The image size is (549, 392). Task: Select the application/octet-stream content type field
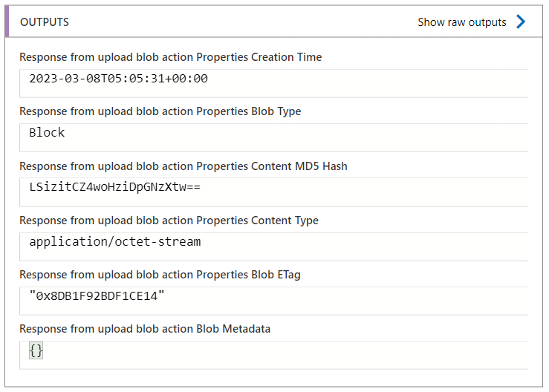[x=274, y=246]
